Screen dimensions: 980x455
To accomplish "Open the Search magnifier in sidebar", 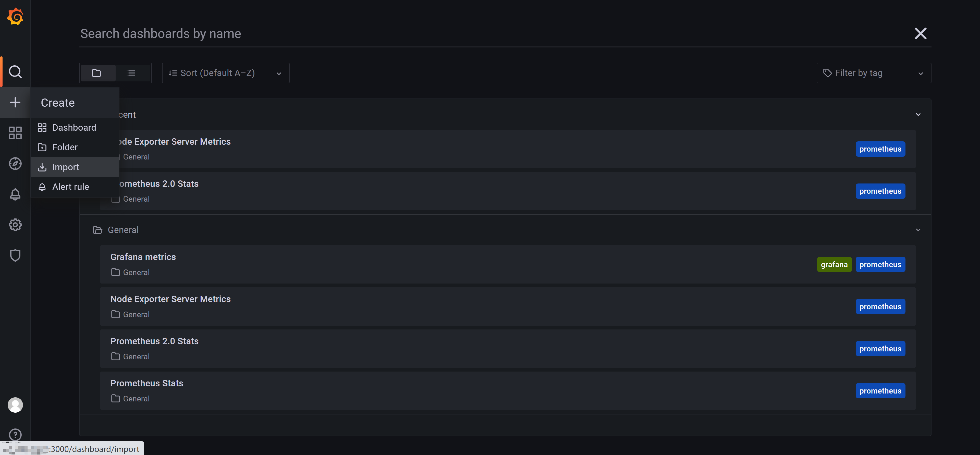I will click(15, 71).
